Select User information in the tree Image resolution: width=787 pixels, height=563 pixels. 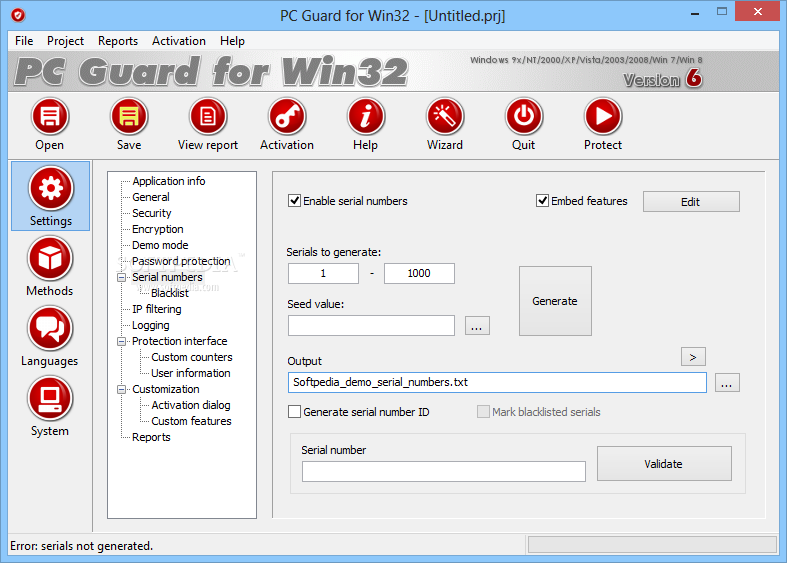(191, 373)
